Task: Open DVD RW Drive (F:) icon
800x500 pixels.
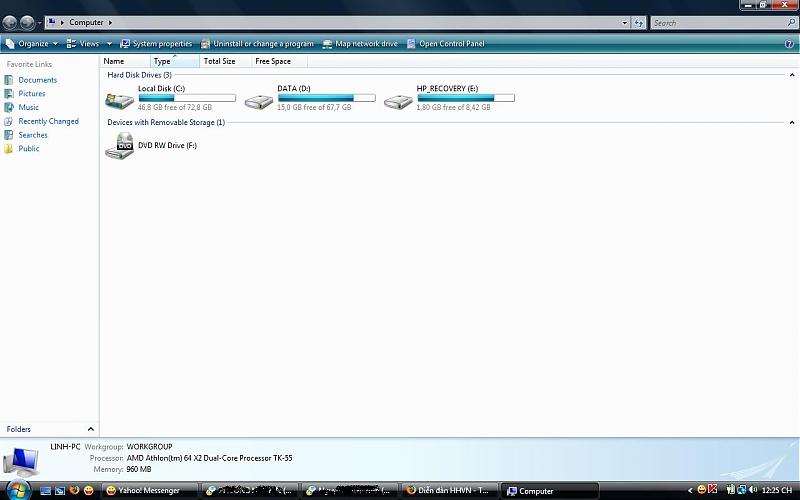Action: coord(120,146)
